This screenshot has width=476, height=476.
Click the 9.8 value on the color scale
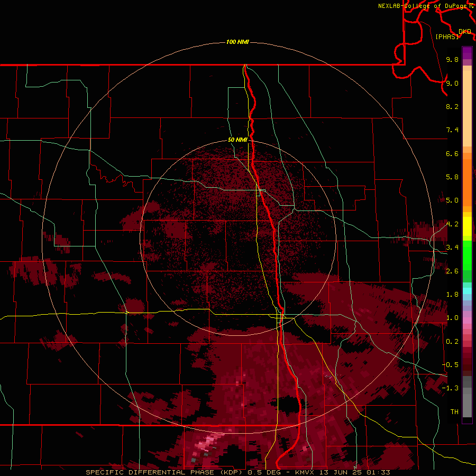452,59
